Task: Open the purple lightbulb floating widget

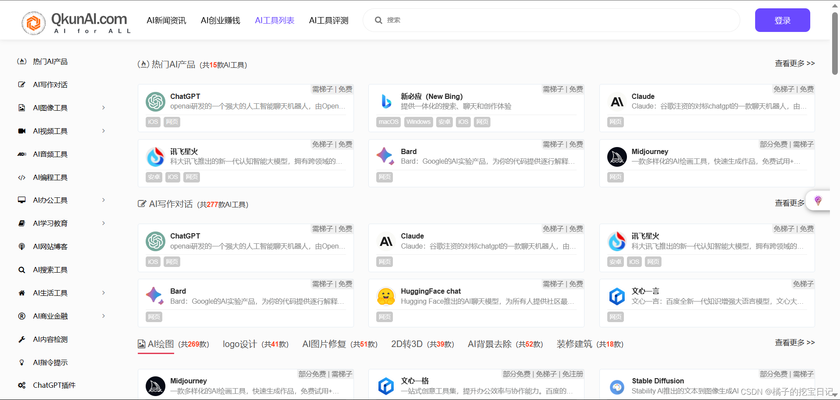Action: pyautogui.click(x=818, y=201)
